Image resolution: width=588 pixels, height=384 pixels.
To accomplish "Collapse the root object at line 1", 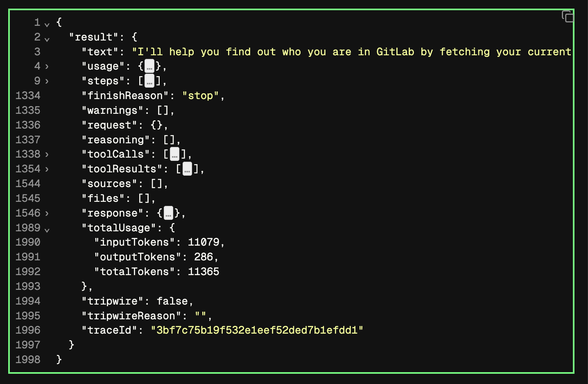I will coord(47,25).
